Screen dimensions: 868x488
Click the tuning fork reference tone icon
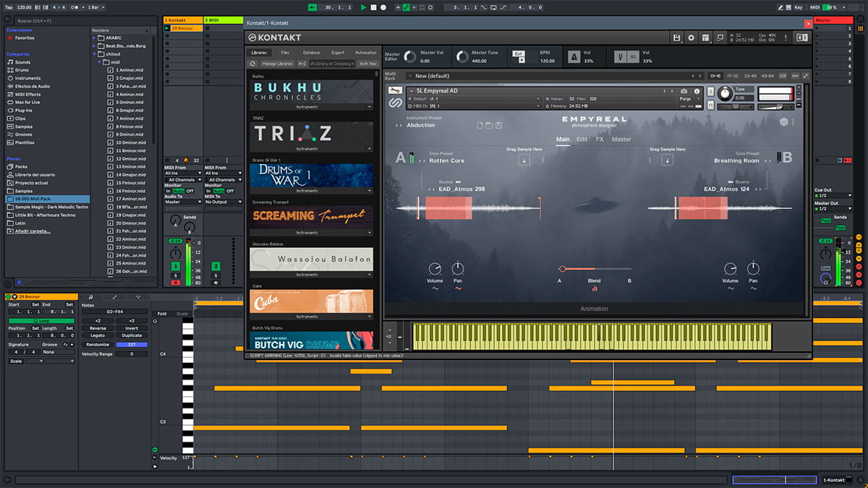620,56
